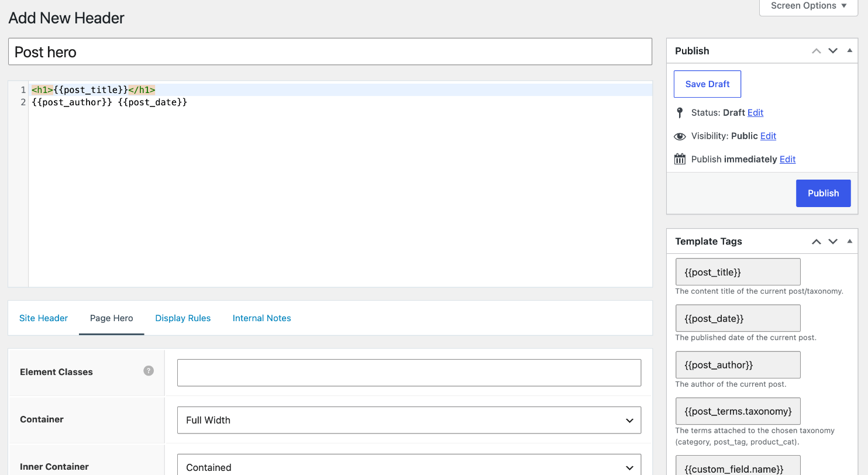The height and width of the screenshot is (475, 868).
Task: Collapse the Template Tags panel with triangle toggle
Action: point(849,242)
